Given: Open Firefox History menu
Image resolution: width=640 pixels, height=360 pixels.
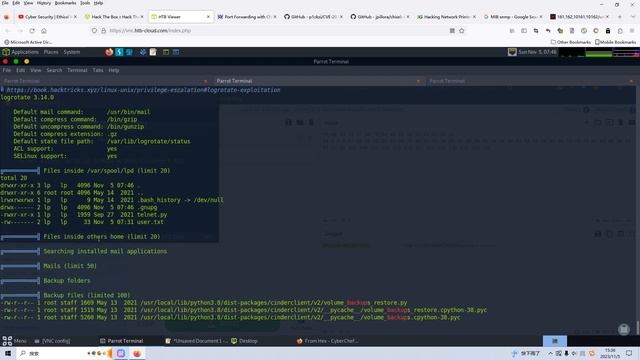Looking at the screenshot, I should point(44,3).
